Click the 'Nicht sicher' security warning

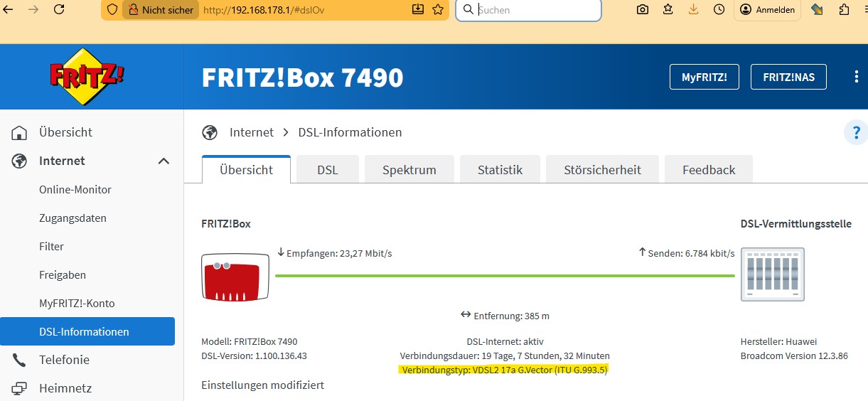[x=160, y=10]
